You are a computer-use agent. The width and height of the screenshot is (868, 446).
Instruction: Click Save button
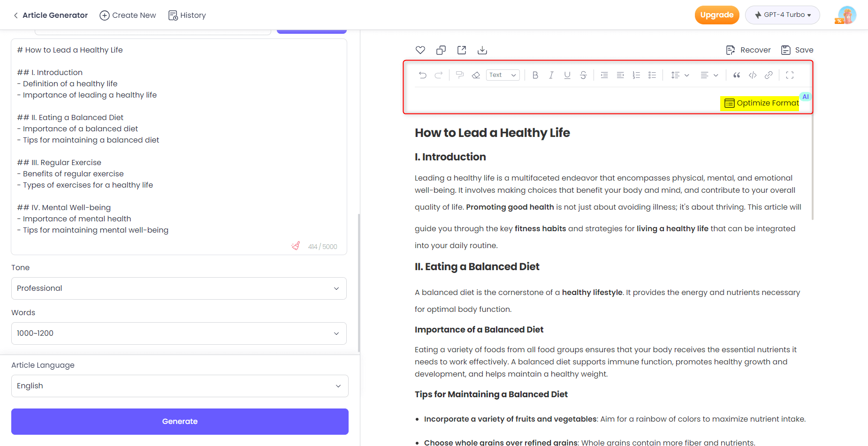pos(797,50)
